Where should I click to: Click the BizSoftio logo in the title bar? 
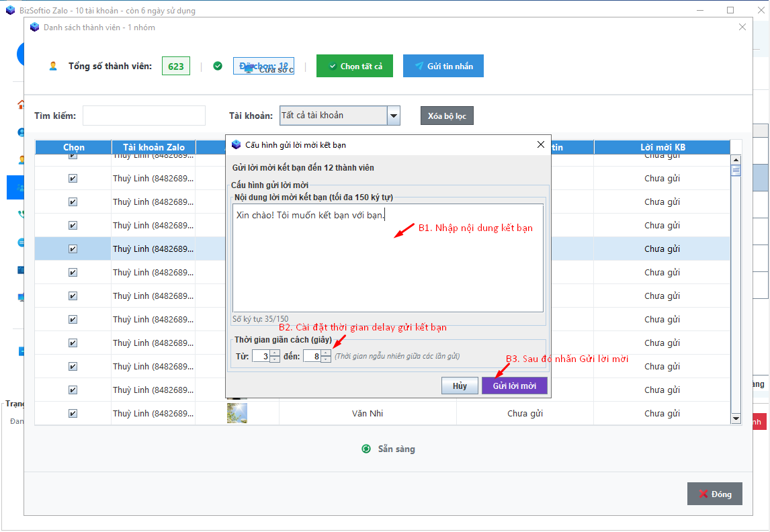click(x=10, y=10)
